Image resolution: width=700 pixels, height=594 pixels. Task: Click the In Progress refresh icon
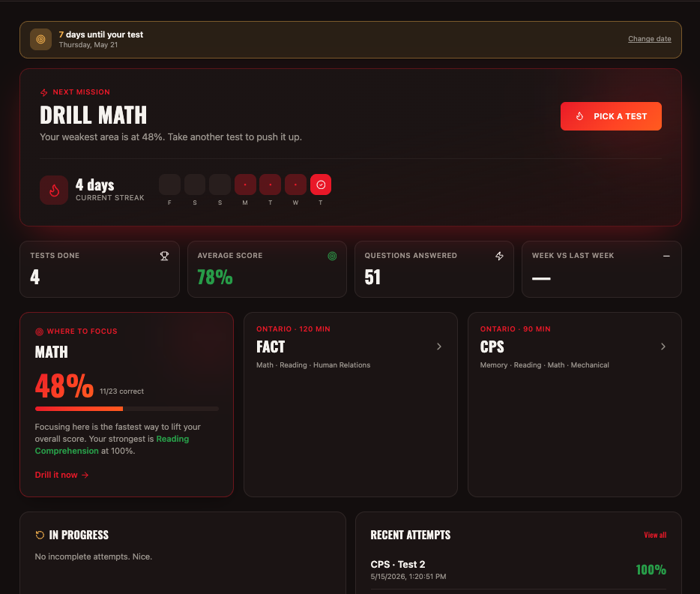(x=40, y=535)
